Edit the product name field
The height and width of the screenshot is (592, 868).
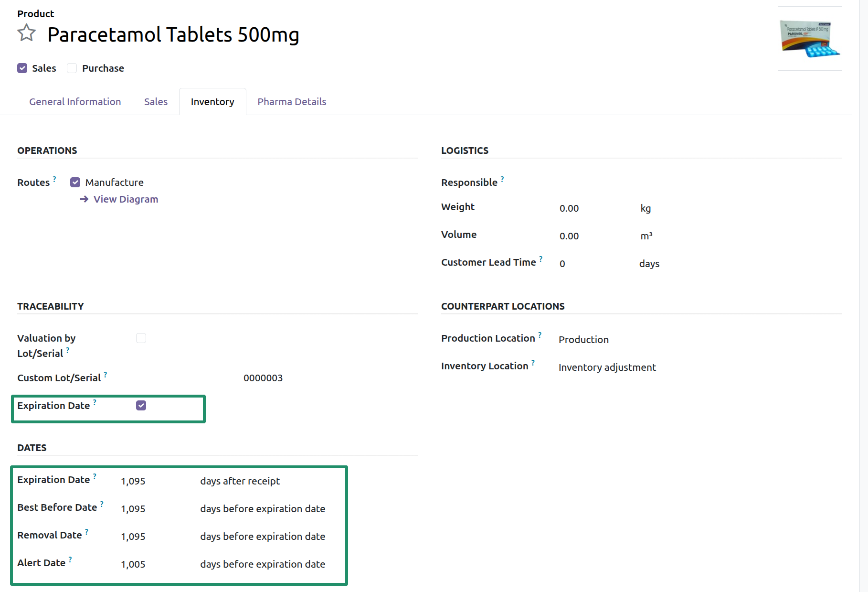tap(173, 34)
